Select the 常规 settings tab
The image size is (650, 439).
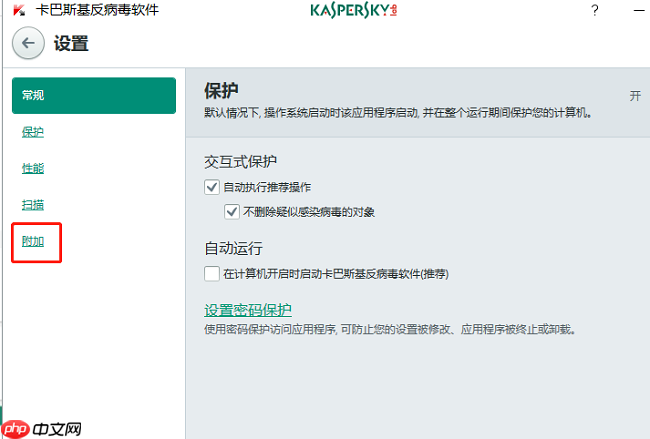coord(94,95)
